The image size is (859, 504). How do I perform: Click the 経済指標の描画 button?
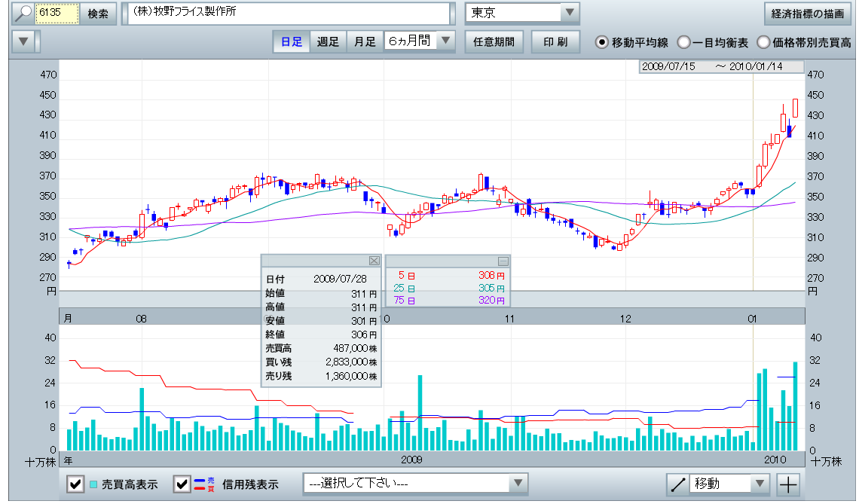pyautogui.click(x=808, y=14)
